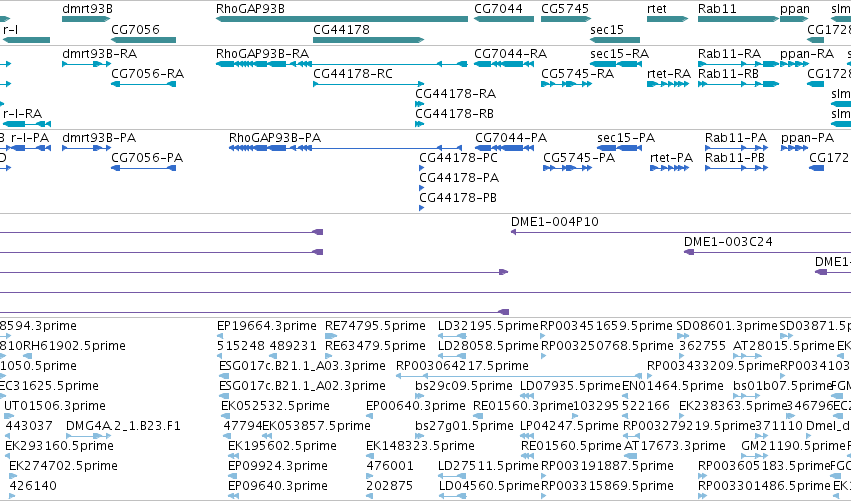Open protein Rab11-PB label

click(735, 157)
